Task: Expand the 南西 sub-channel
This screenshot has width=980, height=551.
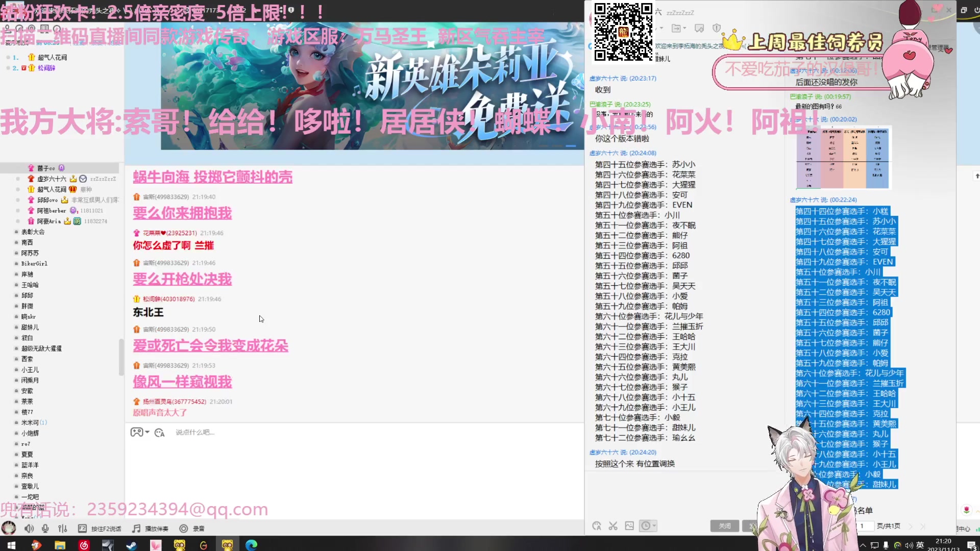Action: (27, 242)
